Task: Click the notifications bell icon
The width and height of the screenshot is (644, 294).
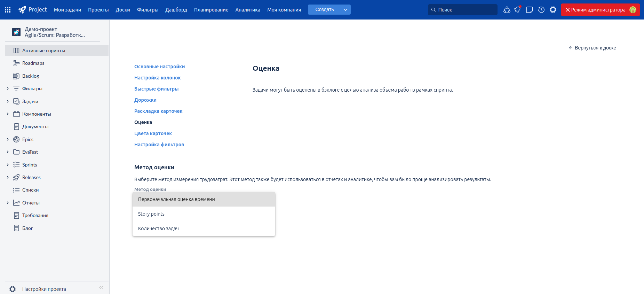Action: [x=518, y=10]
